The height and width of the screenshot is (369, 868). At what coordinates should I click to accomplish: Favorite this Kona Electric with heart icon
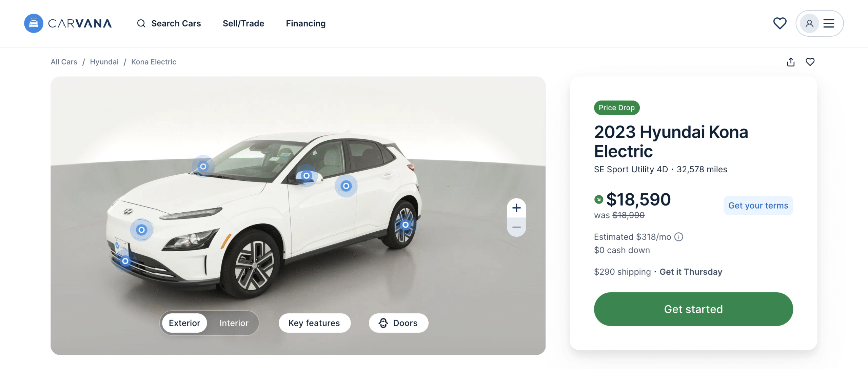pos(810,62)
